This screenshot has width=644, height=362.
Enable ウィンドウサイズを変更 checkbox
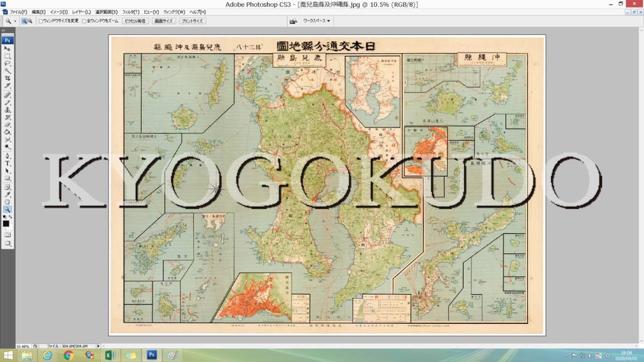[41, 21]
